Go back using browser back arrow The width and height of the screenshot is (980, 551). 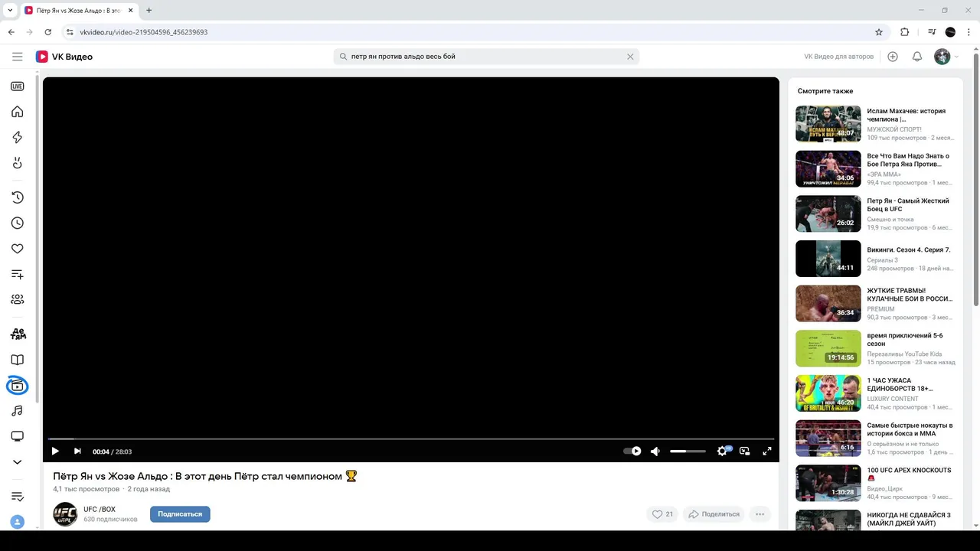11,32
